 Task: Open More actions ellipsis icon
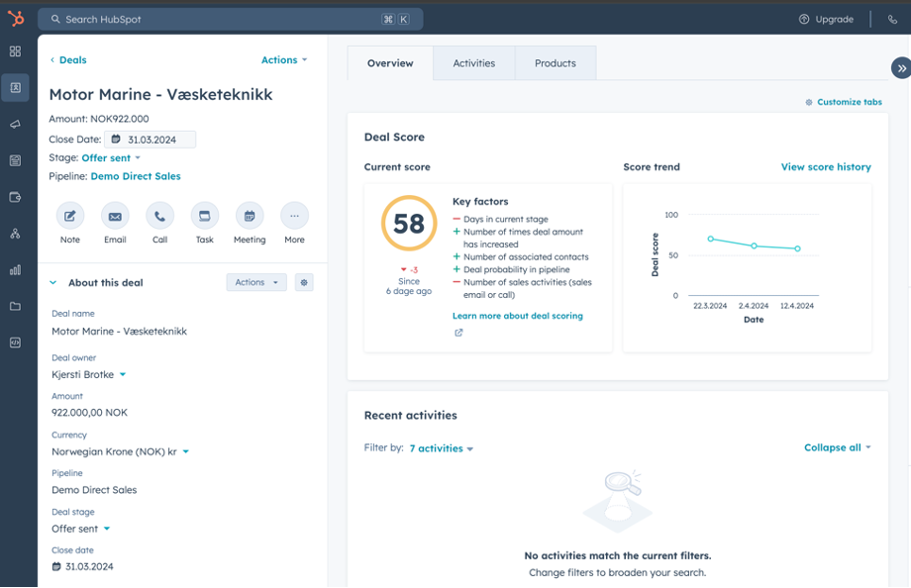294,216
